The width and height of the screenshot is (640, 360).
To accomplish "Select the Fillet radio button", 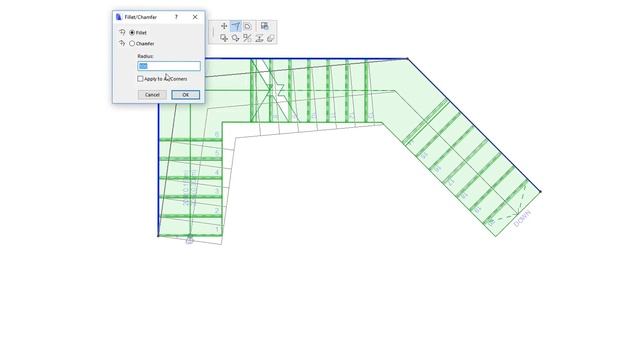I will tap(132, 32).
